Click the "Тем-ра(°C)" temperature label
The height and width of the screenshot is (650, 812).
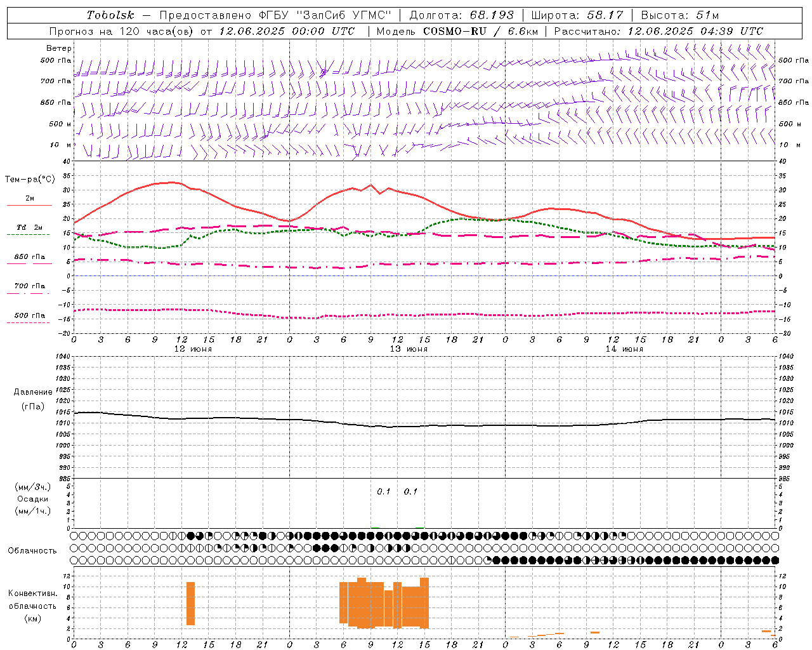coord(30,180)
